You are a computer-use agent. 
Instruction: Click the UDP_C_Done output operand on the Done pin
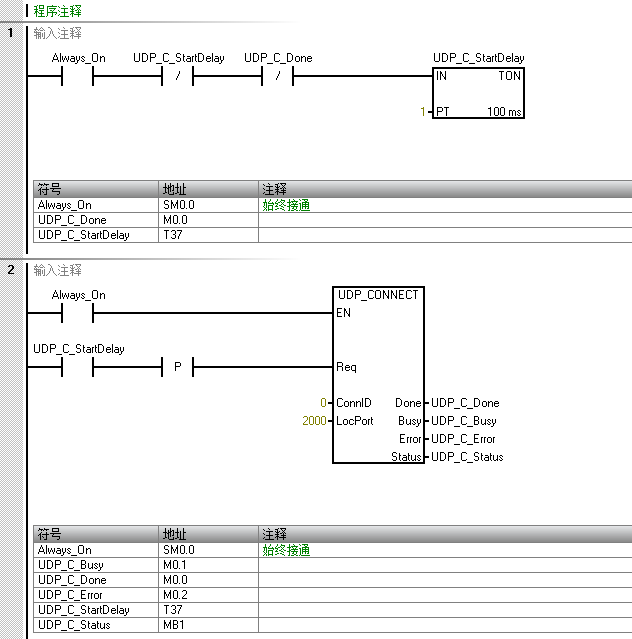click(465, 403)
